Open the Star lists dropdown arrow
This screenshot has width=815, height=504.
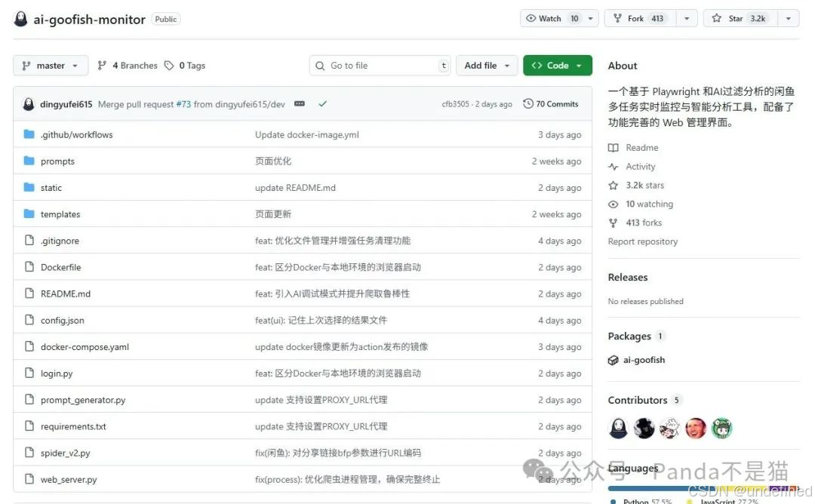789,19
